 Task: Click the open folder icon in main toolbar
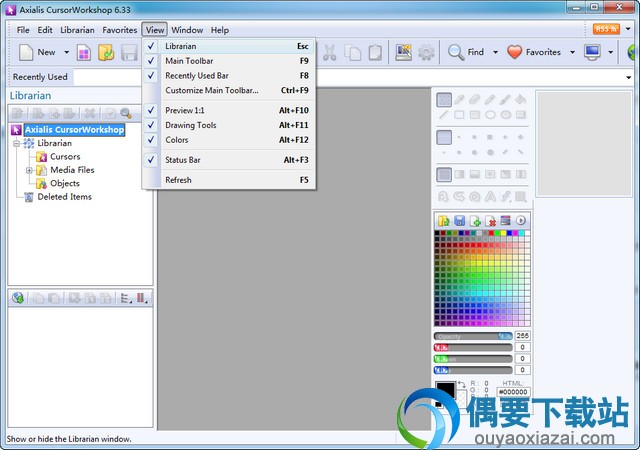pos(106,53)
